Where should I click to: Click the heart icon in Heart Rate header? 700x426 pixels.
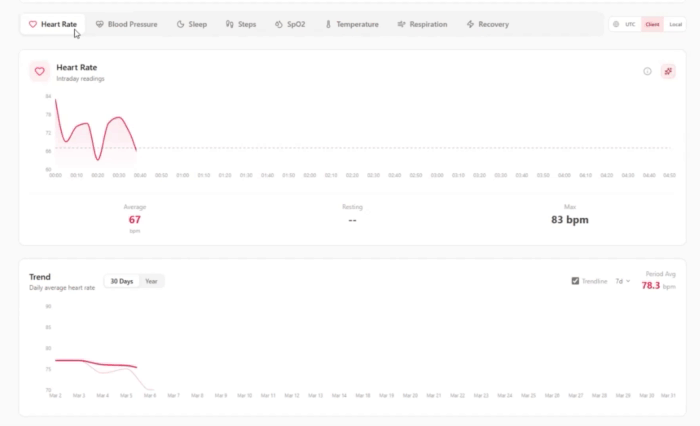39,71
